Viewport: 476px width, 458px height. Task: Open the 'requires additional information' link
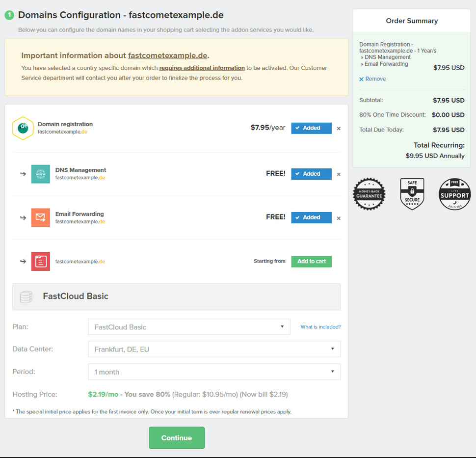tap(202, 68)
